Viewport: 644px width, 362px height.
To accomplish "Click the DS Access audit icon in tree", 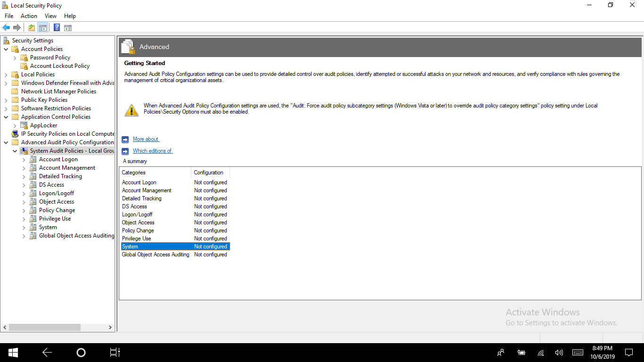I will (33, 185).
